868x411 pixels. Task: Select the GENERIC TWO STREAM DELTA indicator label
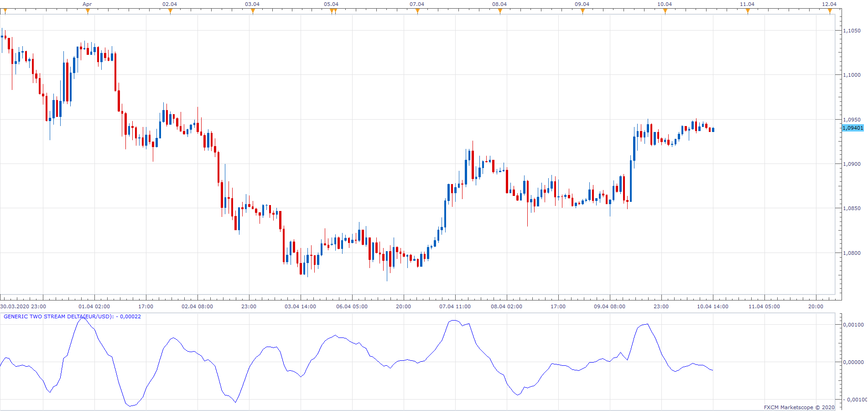coord(72,316)
